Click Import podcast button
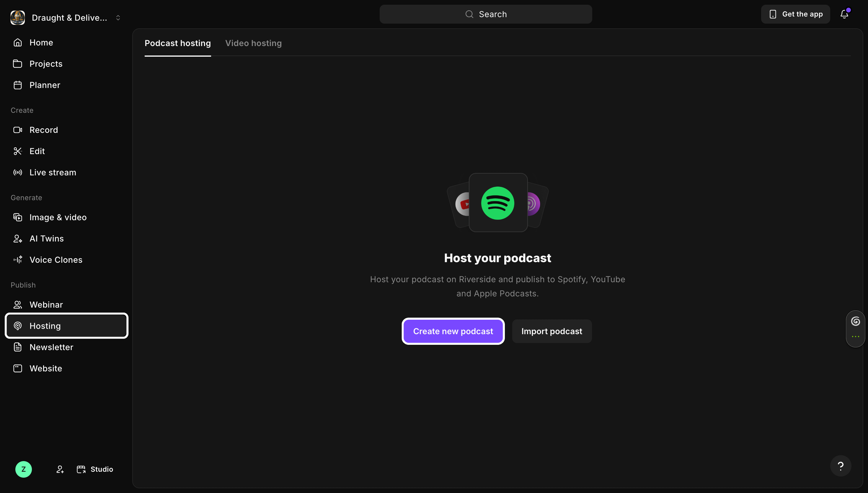 (x=552, y=331)
